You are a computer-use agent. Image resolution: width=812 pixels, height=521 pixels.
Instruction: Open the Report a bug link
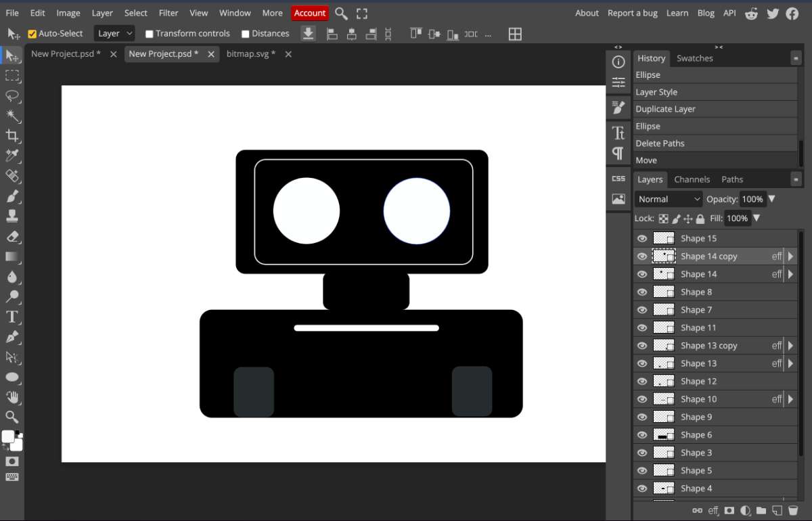[x=632, y=13]
